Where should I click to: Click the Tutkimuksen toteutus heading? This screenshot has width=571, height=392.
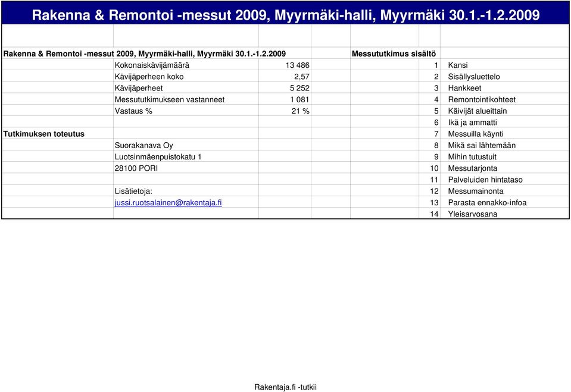(43, 134)
